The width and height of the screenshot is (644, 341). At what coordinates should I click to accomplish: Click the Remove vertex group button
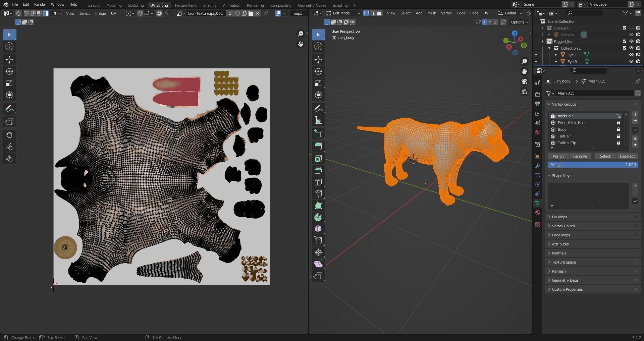[580, 156]
